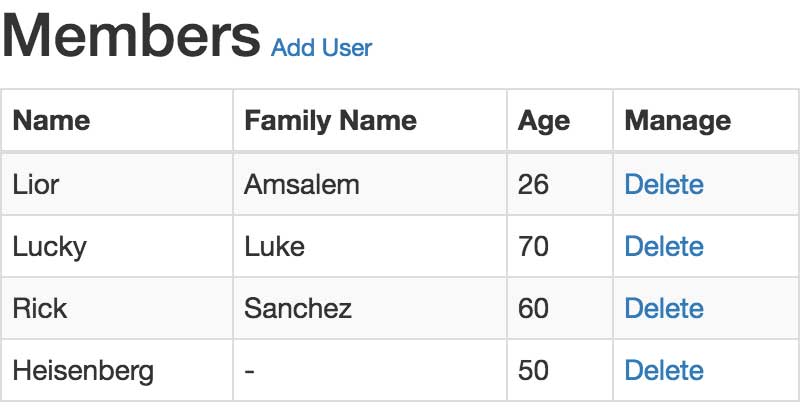Click the Add User link
This screenshot has height=414, width=808.
(321, 48)
